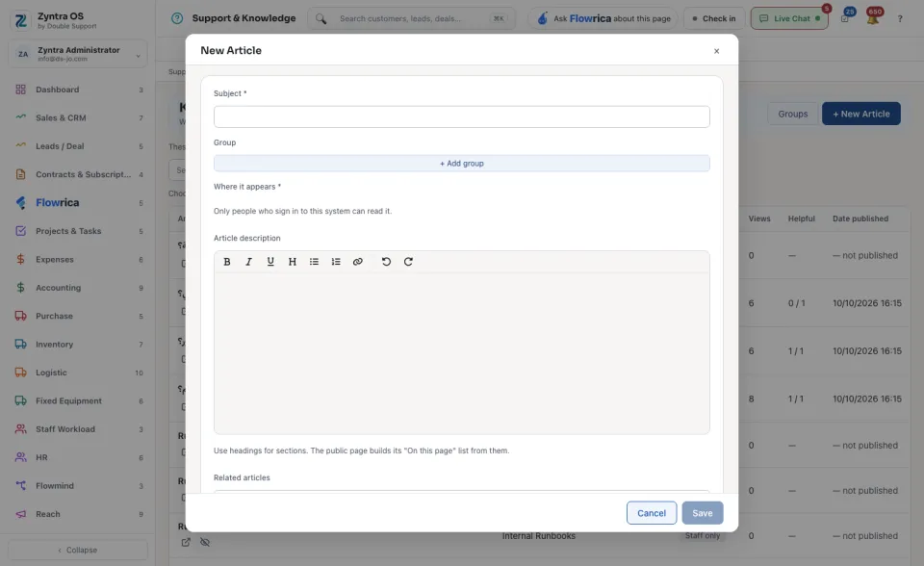
Task: Undo last edit in article editor
Action: (386, 262)
